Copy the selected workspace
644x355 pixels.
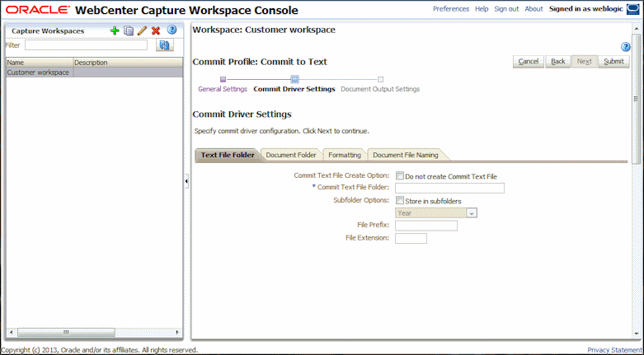pos(129,30)
